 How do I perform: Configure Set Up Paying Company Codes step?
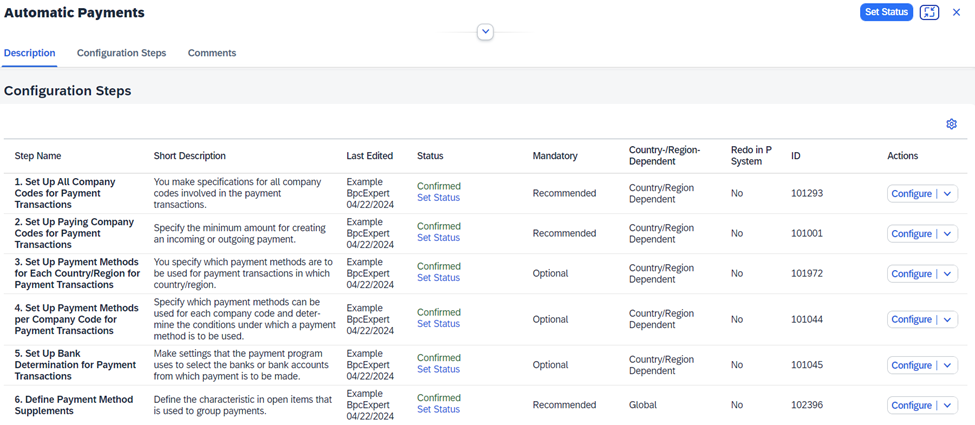pos(912,233)
